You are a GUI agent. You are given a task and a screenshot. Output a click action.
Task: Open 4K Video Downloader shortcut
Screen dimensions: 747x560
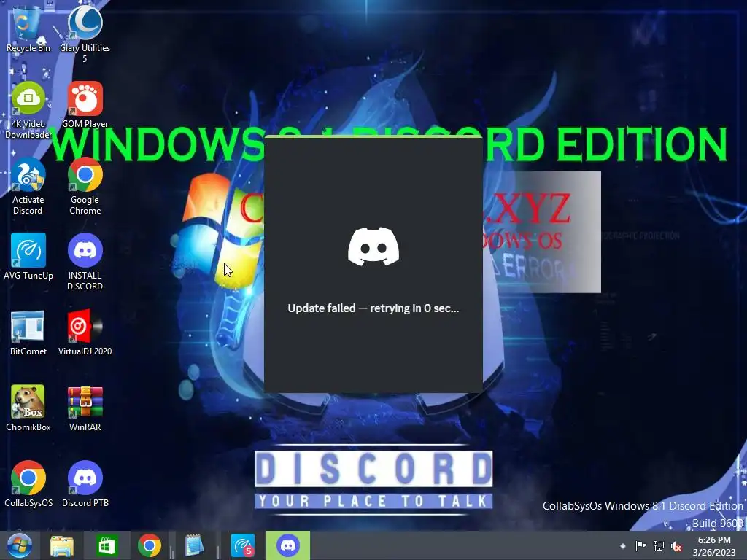[x=28, y=109]
